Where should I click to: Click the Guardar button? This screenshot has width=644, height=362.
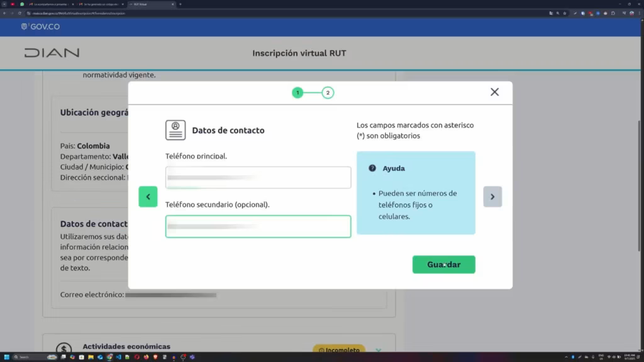tap(443, 265)
